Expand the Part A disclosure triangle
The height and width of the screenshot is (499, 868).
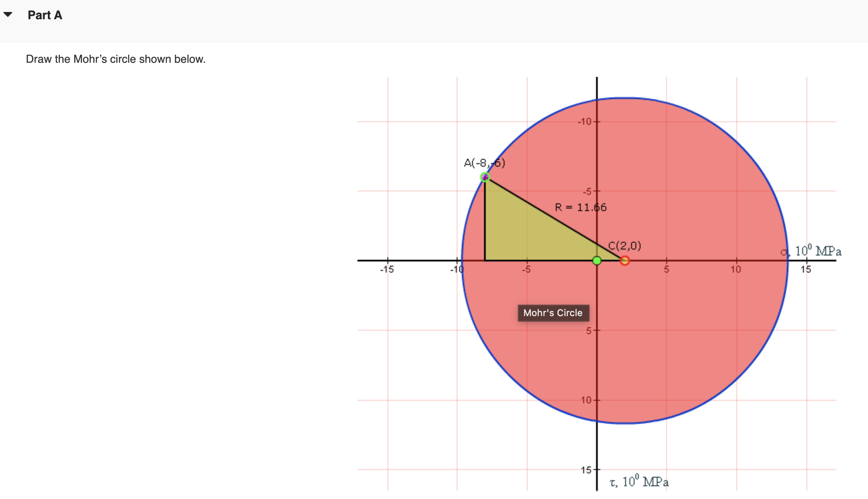8,15
